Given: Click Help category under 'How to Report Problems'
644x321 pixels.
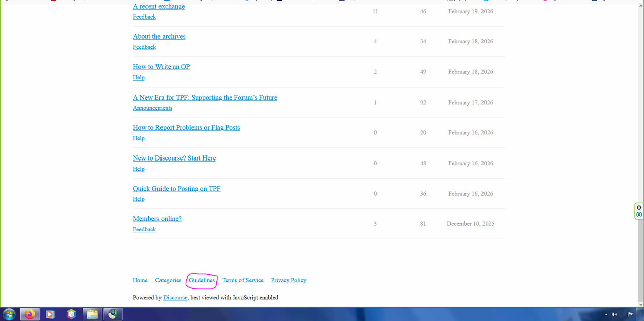Looking at the screenshot, I should (139, 138).
